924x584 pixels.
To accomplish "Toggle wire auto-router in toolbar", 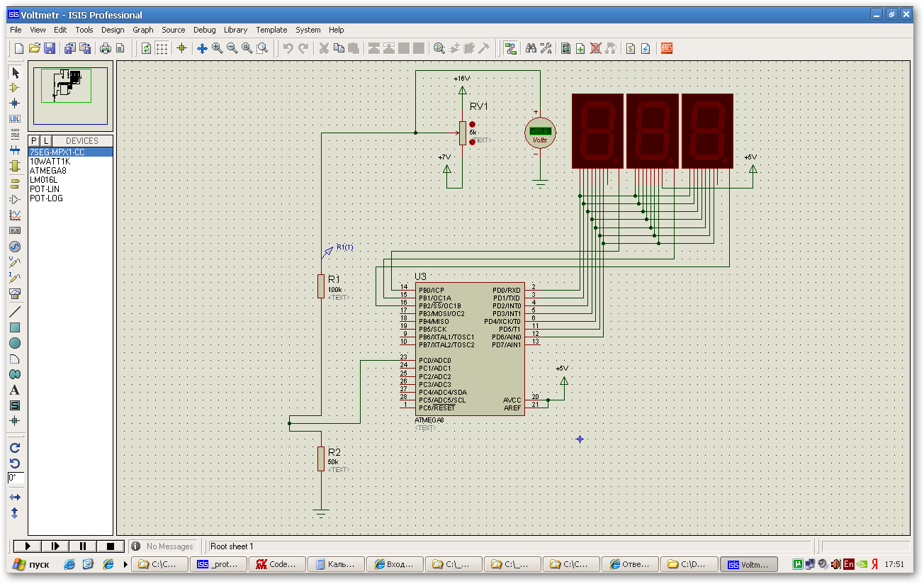I will 509,48.
